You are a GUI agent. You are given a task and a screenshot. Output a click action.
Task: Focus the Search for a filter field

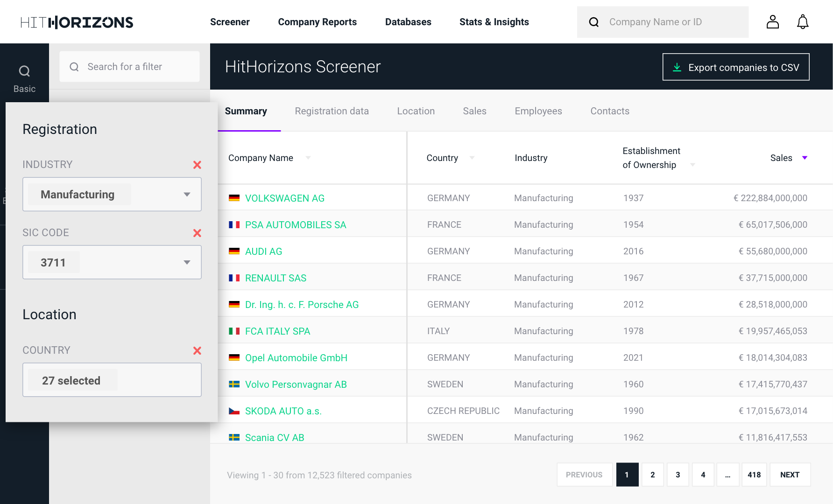click(130, 67)
